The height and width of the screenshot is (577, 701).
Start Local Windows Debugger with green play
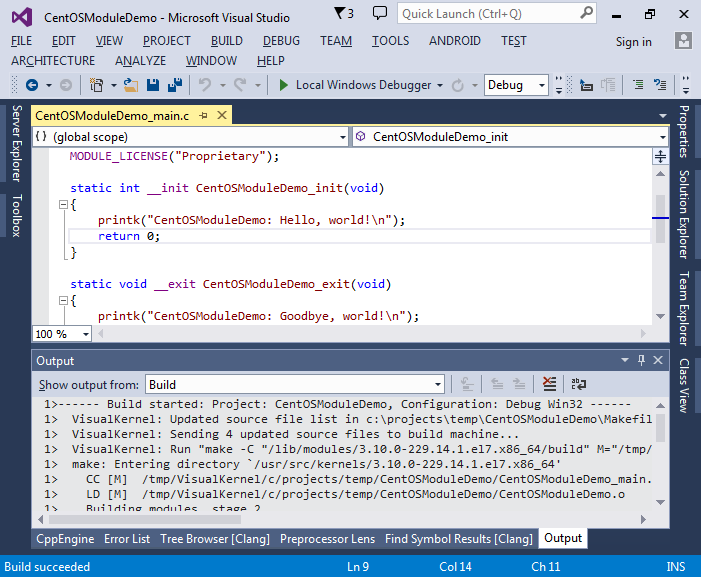click(283, 85)
